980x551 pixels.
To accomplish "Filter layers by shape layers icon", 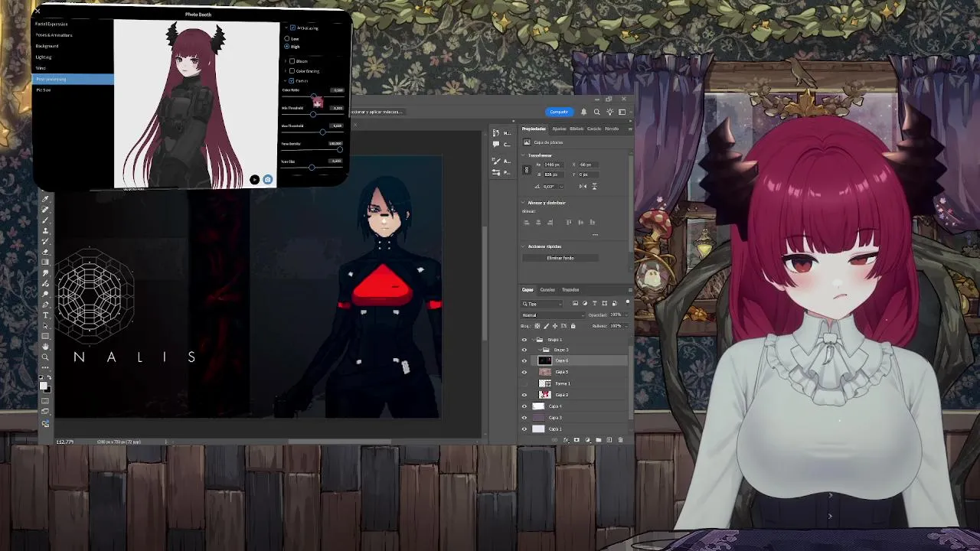I will (x=604, y=303).
